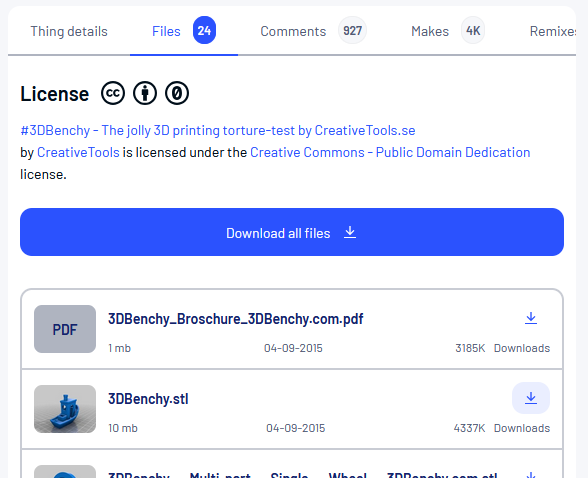Click the public domain zero license icon
588x478 pixels.
tap(177, 93)
